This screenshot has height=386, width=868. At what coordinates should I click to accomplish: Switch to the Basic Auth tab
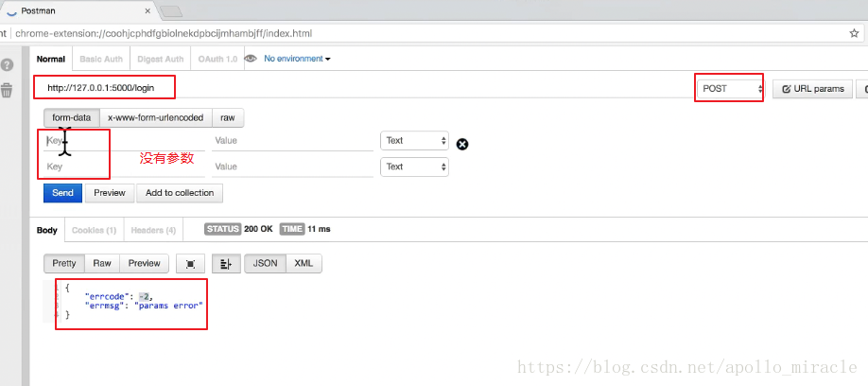(101, 59)
